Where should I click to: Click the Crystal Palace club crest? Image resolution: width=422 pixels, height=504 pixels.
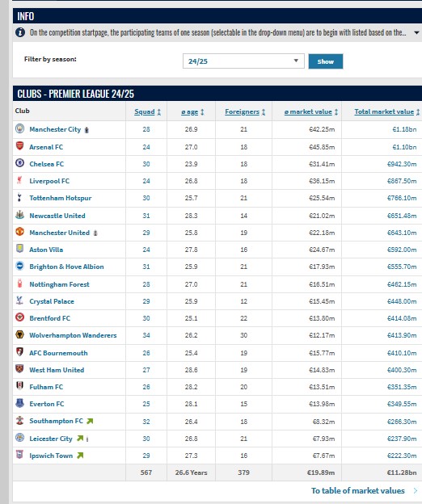[20, 300]
